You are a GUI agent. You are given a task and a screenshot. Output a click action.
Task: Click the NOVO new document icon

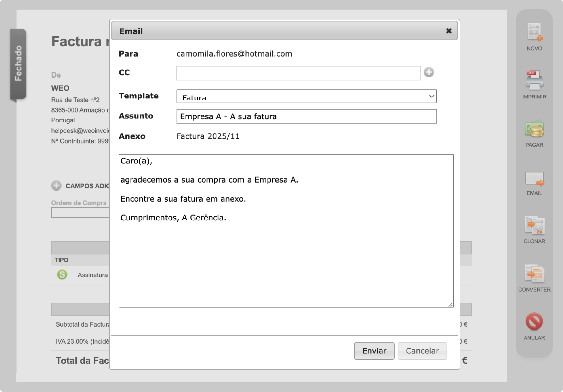point(534,33)
